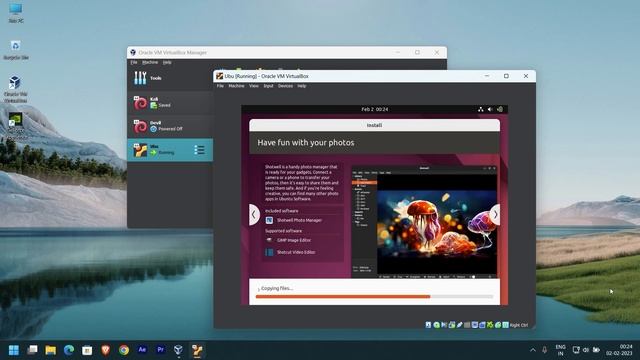Click the Windows volume tray icon
640x360 pixels.
(x=586, y=350)
